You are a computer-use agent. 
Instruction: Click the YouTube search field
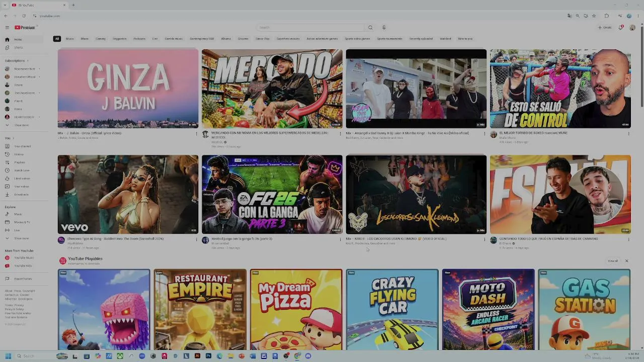tap(310, 28)
